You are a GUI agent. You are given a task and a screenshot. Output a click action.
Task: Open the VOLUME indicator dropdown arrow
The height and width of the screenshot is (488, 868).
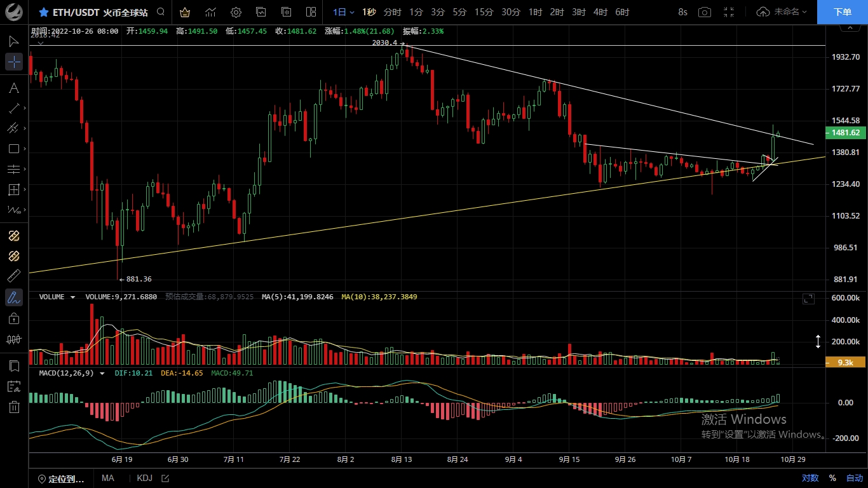pyautogui.click(x=72, y=297)
